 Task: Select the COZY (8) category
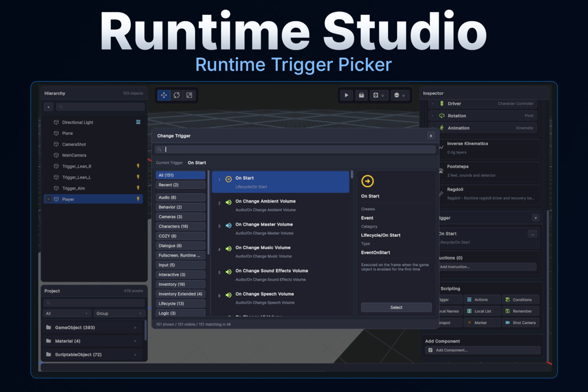click(180, 236)
